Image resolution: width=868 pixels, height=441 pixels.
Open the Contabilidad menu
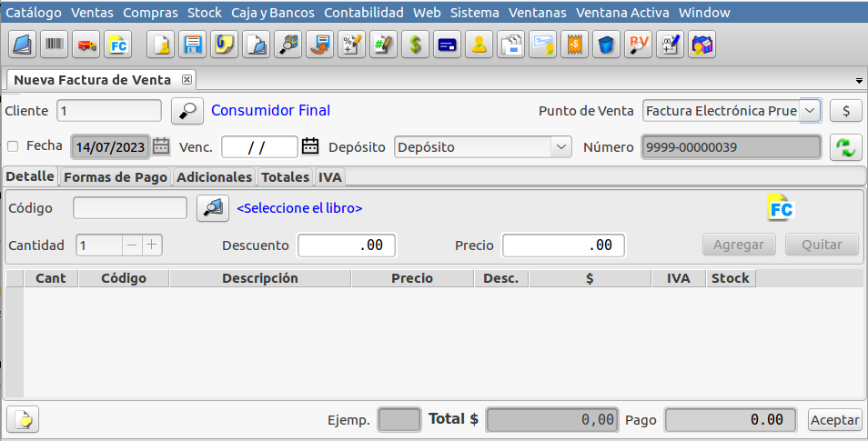coord(364,12)
